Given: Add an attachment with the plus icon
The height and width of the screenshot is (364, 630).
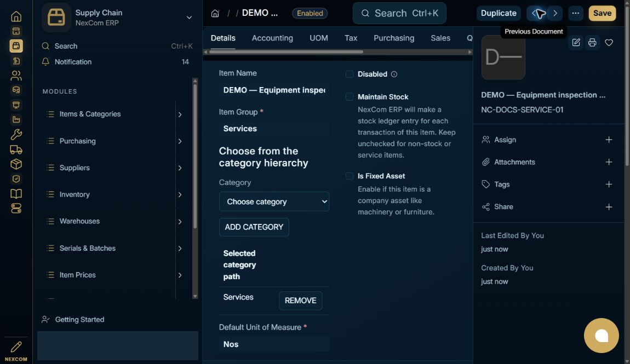Looking at the screenshot, I should (609, 162).
